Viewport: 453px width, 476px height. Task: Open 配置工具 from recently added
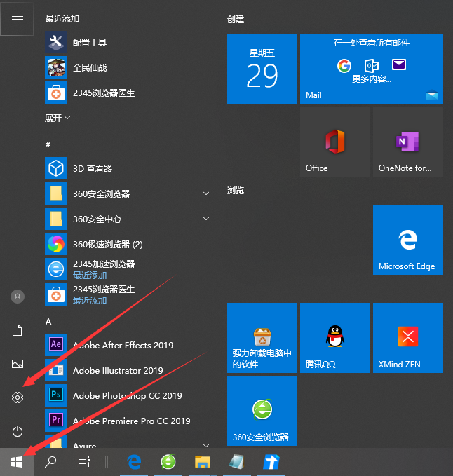coord(128,42)
